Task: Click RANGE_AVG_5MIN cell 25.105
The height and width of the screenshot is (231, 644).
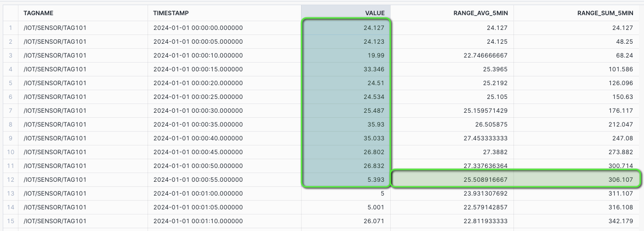Action: pos(452,97)
